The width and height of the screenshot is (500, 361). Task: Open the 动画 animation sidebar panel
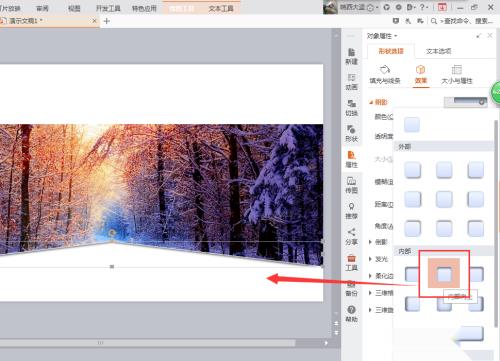point(351,82)
